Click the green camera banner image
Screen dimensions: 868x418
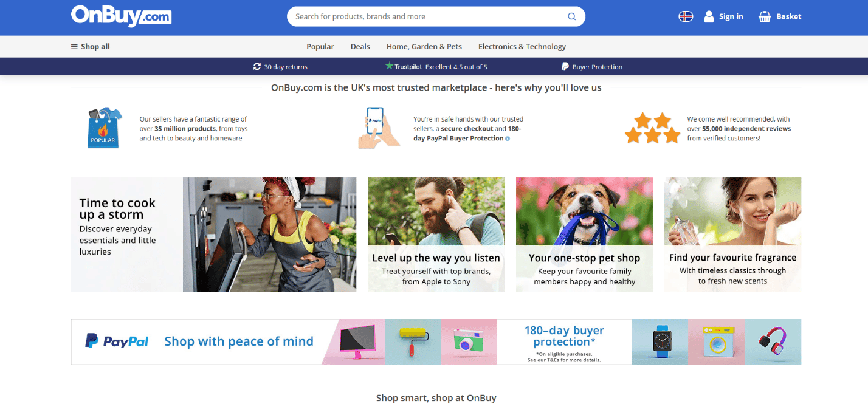pyautogui.click(x=469, y=341)
